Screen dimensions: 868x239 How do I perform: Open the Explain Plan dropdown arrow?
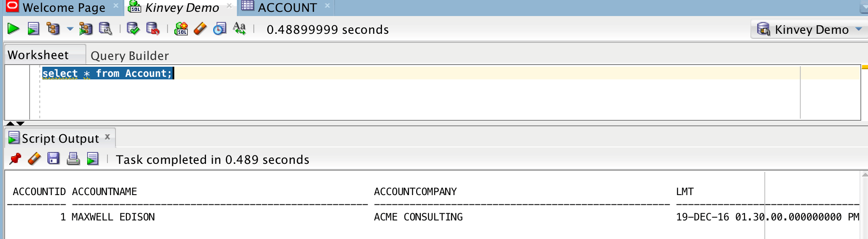coord(70,29)
